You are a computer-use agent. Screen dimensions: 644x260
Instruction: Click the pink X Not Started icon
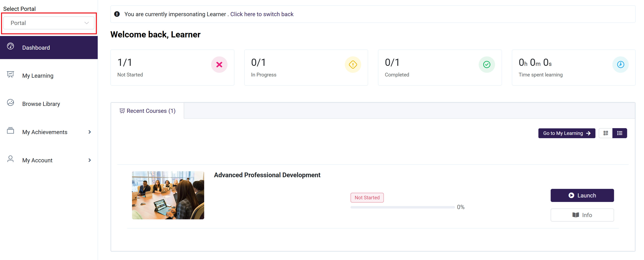pyautogui.click(x=219, y=65)
